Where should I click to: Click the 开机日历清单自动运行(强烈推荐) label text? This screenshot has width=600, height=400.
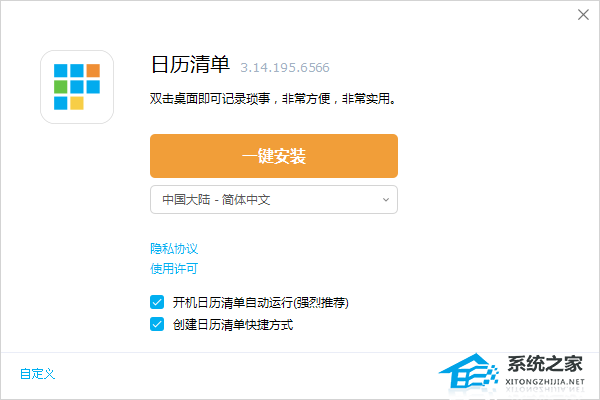pyautogui.click(x=261, y=302)
